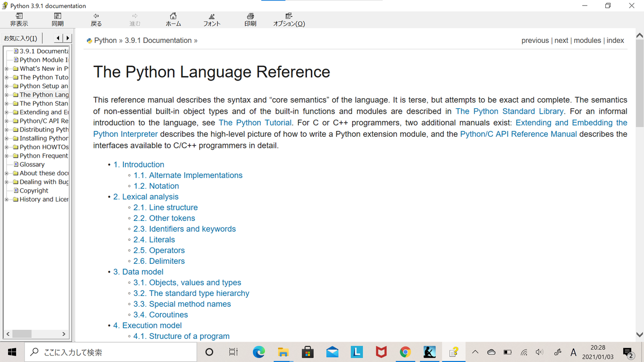Open the volume speaker tray icon
The image size is (644, 362).
[539, 352]
